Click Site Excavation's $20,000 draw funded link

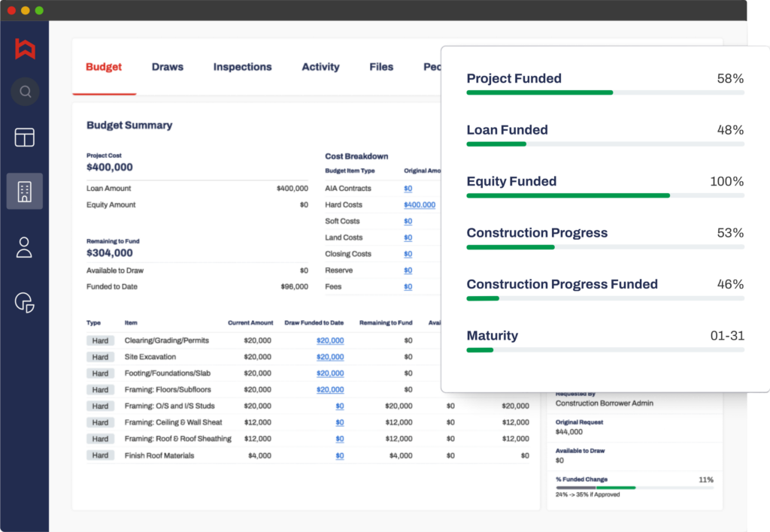[330, 357]
